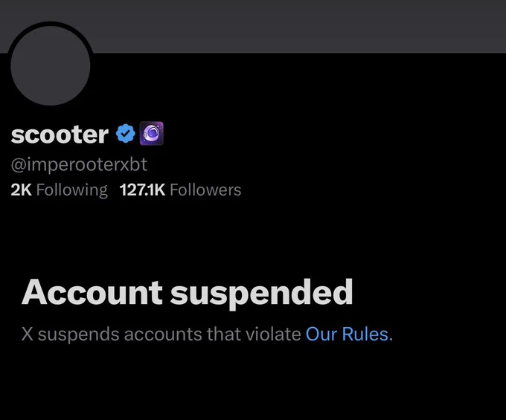
Task: Click the word Account in the heading
Action: pyautogui.click(x=92, y=292)
